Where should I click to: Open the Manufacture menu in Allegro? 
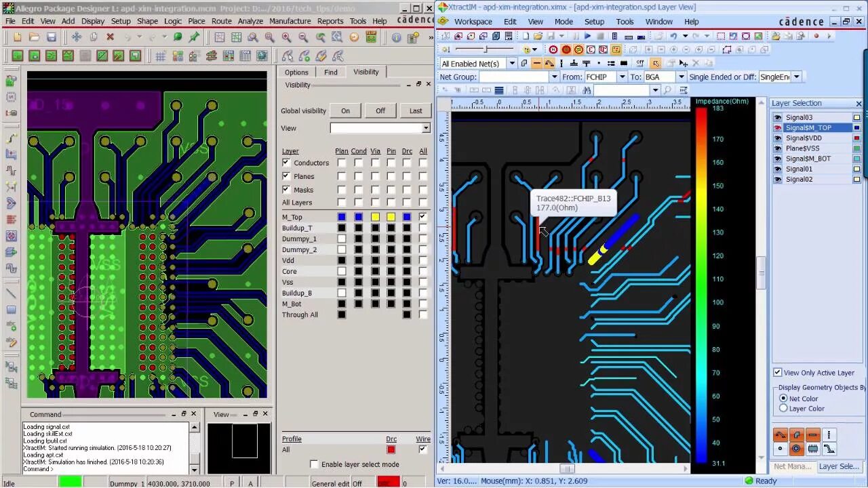point(290,21)
